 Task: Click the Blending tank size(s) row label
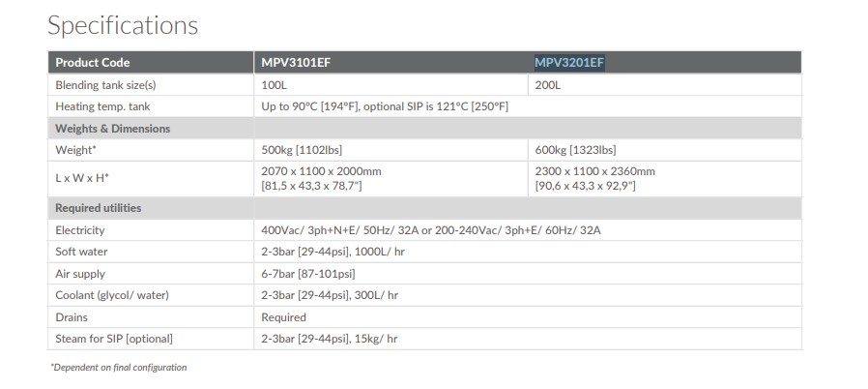click(x=105, y=85)
